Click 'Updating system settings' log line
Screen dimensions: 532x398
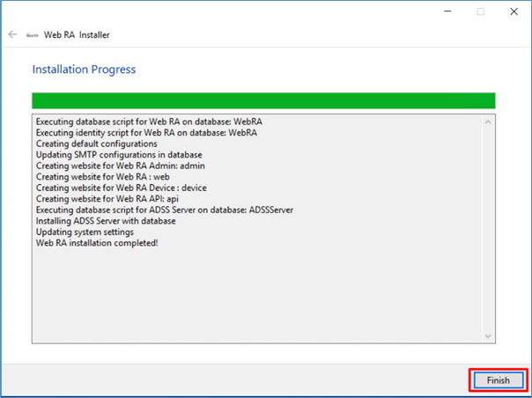[x=85, y=232]
